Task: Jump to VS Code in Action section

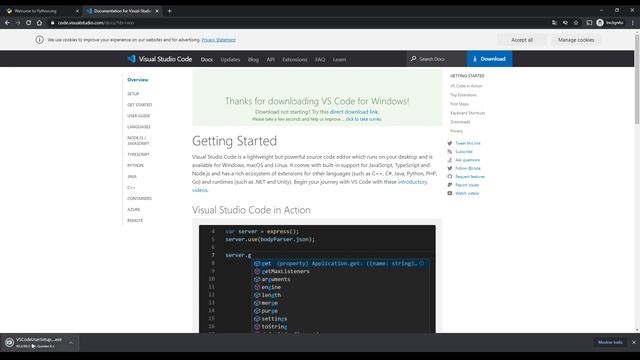Action: pos(466,86)
